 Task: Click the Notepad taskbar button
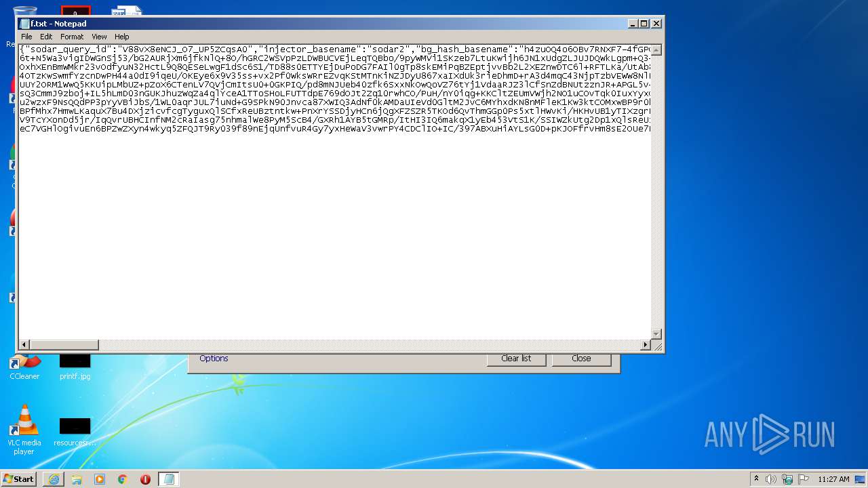tap(169, 479)
